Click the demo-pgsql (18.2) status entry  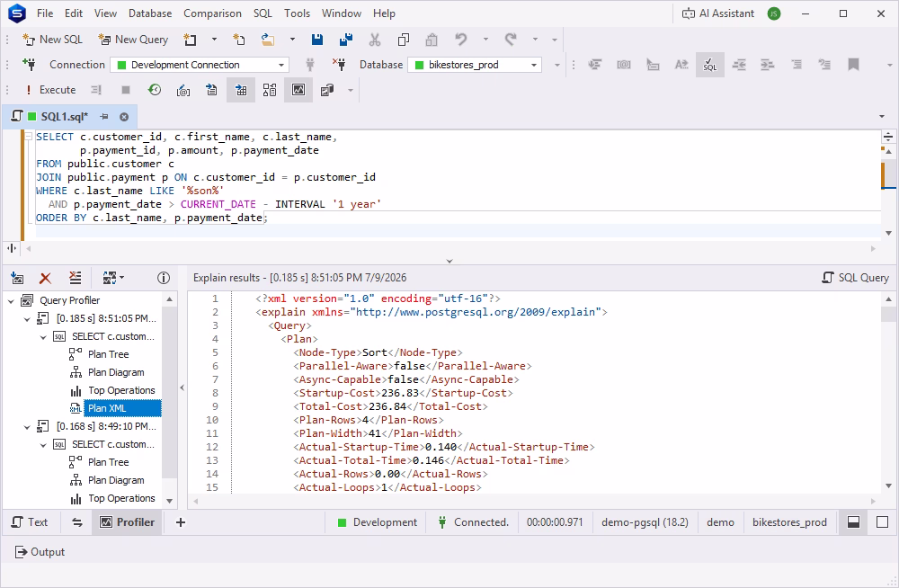(645, 522)
